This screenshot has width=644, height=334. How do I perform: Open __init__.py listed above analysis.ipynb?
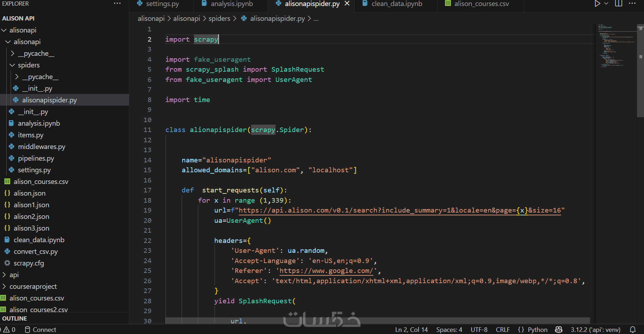[x=33, y=112]
